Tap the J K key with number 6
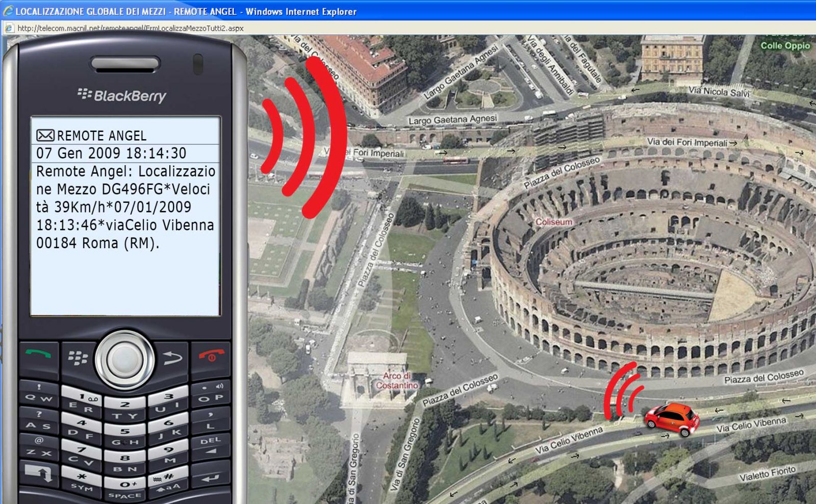This screenshot has height=504, width=816. (x=169, y=429)
